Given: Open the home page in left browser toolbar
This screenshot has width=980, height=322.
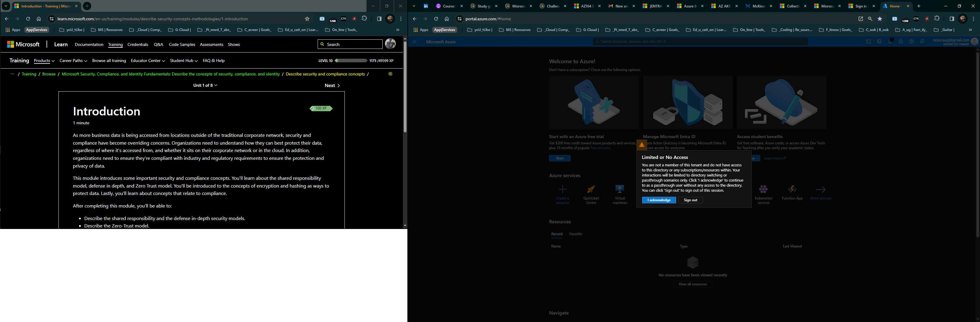Looking at the screenshot, I should pyautogui.click(x=38, y=18).
